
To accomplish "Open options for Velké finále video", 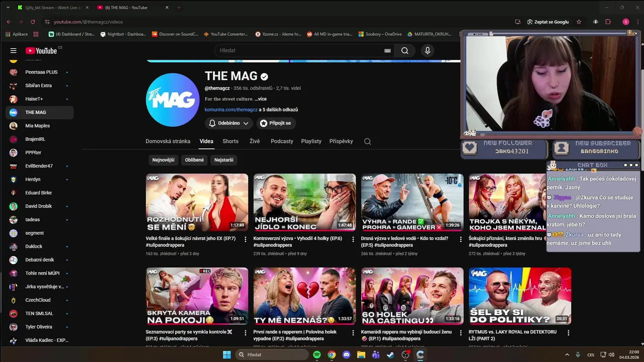I will (x=246, y=239).
